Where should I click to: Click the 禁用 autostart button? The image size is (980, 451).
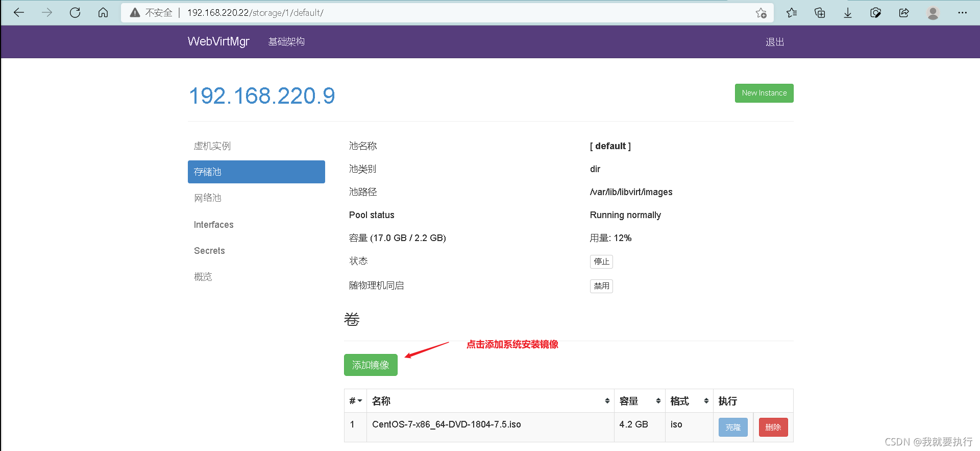click(x=601, y=286)
